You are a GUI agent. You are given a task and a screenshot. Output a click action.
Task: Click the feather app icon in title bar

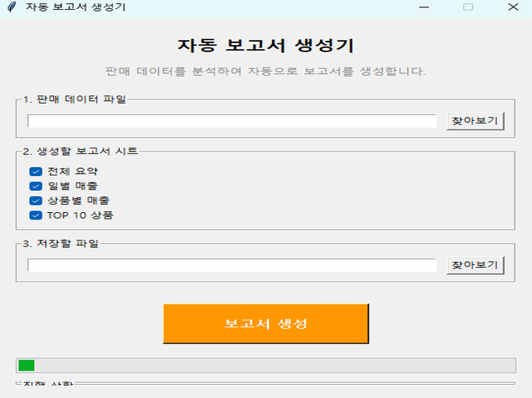[11, 7]
